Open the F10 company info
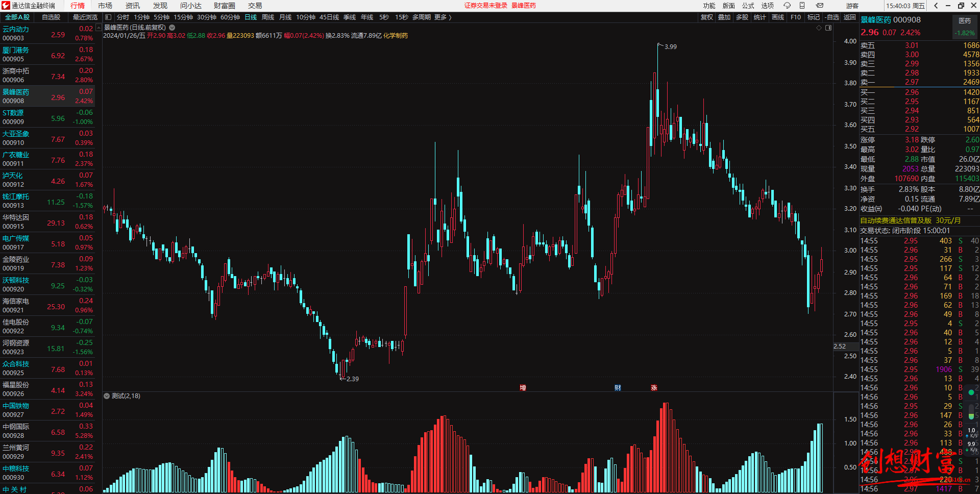Viewport: 980px width, 494px height. [x=796, y=17]
